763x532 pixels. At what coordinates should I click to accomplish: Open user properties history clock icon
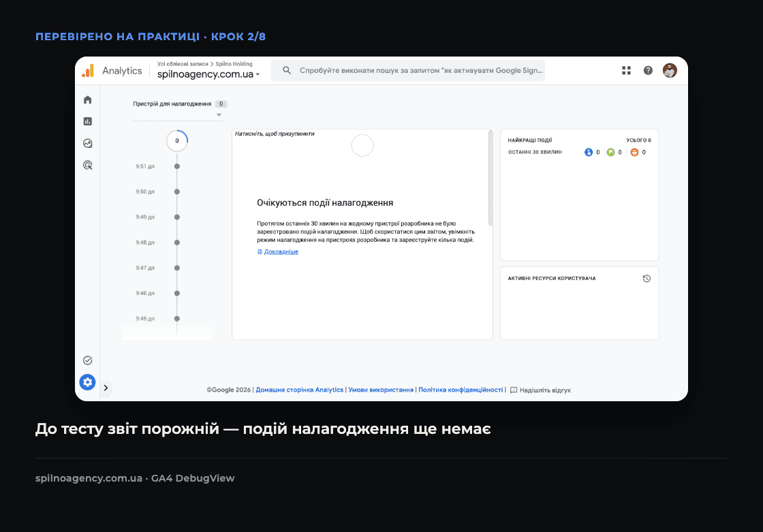pos(647,279)
